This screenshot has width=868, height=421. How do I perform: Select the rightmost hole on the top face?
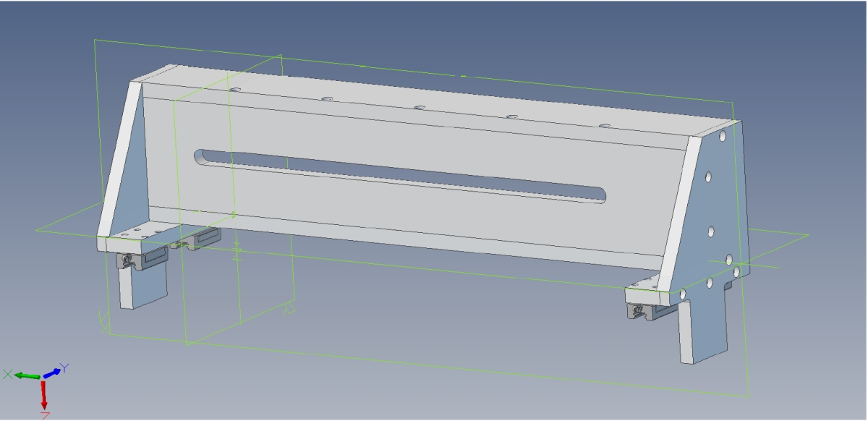tap(605, 126)
